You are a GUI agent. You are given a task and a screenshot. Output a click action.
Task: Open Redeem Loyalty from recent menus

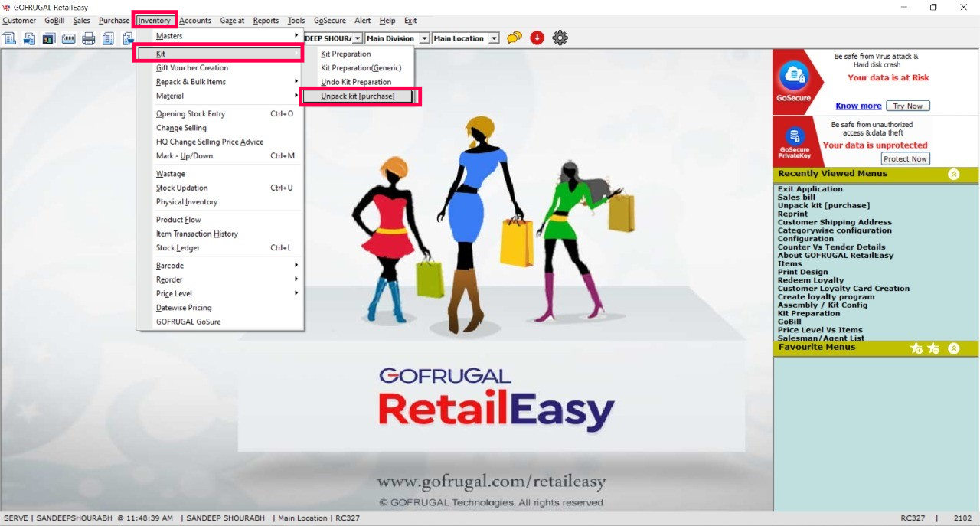click(x=811, y=280)
